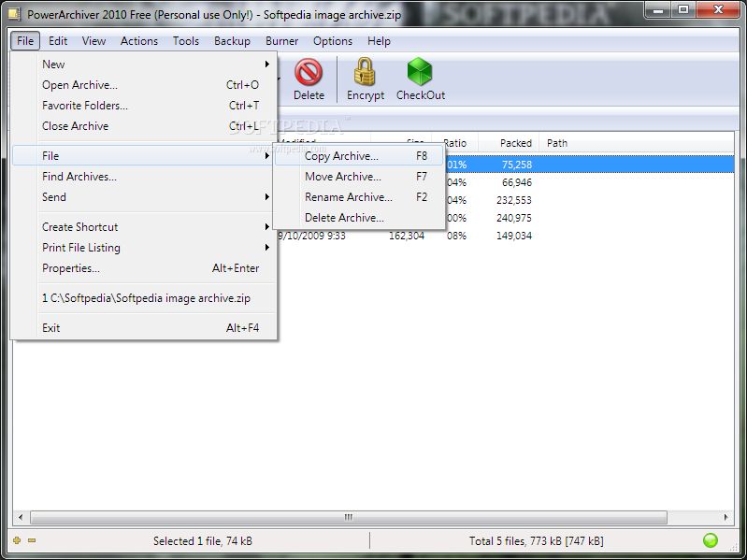Choose Close Archive menu entry
747x560 pixels.
tap(143, 125)
